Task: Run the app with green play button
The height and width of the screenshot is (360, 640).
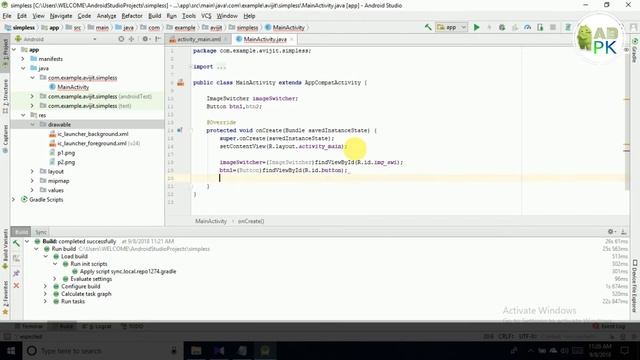Action: 476,27
